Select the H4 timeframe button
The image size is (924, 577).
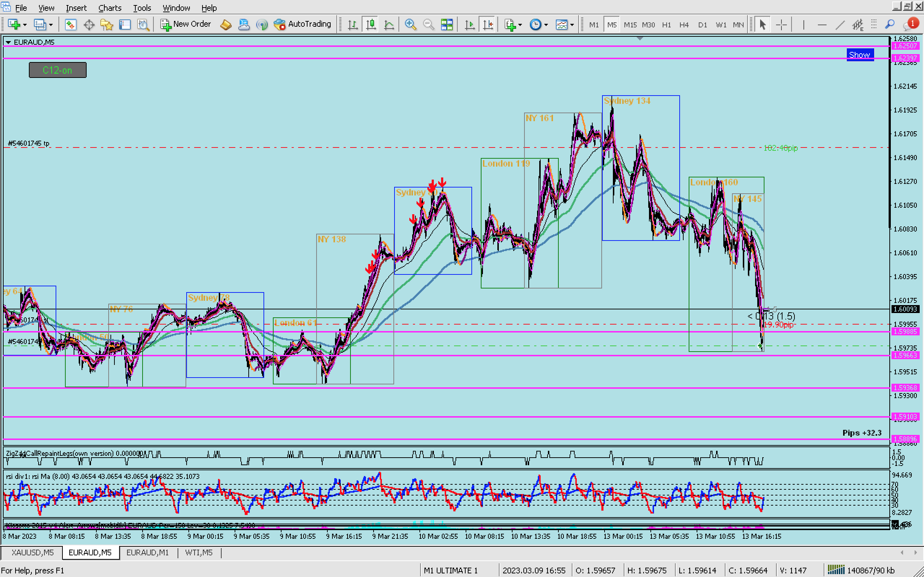point(684,25)
